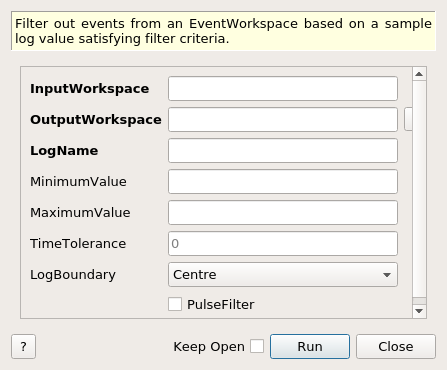Open the LogBoundary dropdown
Image resolution: width=447 pixels, height=370 pixels.
tap(283, 275)
